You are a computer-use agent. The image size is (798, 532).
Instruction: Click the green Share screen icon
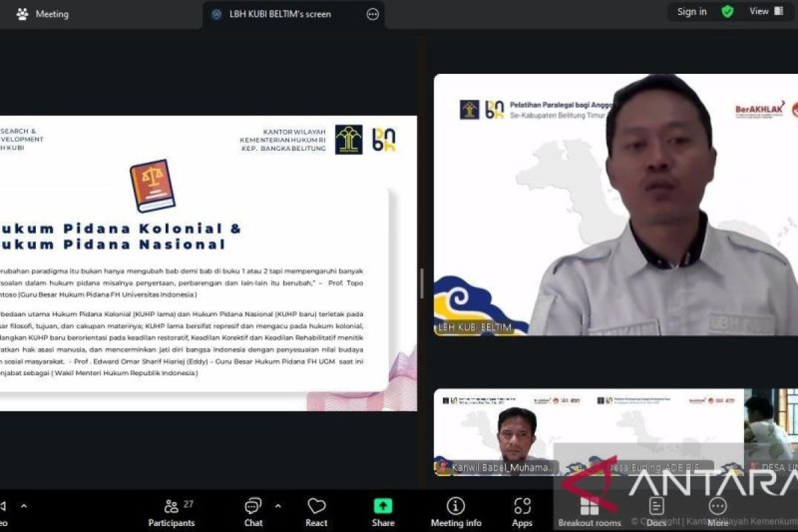[382, 505]
